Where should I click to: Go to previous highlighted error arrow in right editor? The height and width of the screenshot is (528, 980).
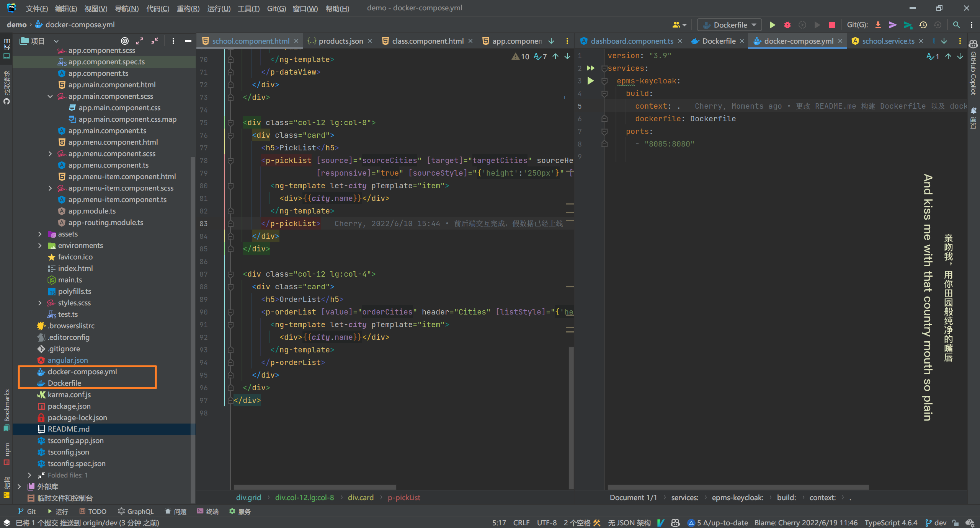(x=948, y=57)
